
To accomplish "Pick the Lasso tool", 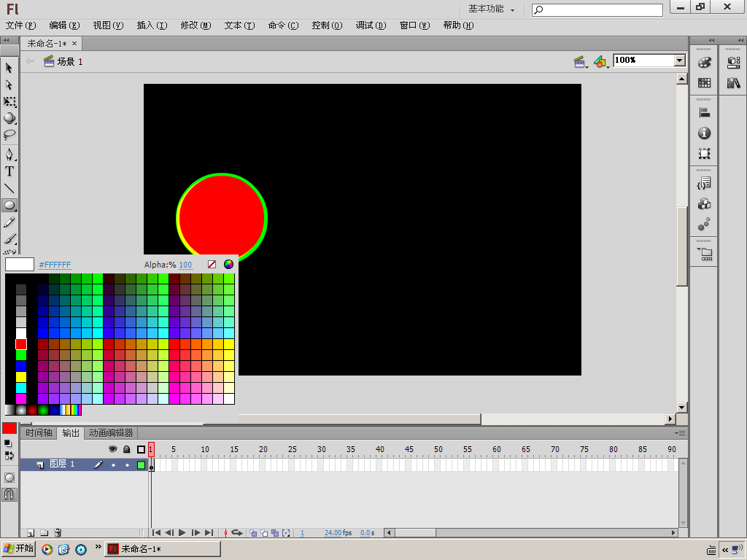I will (x=9, y=135).
